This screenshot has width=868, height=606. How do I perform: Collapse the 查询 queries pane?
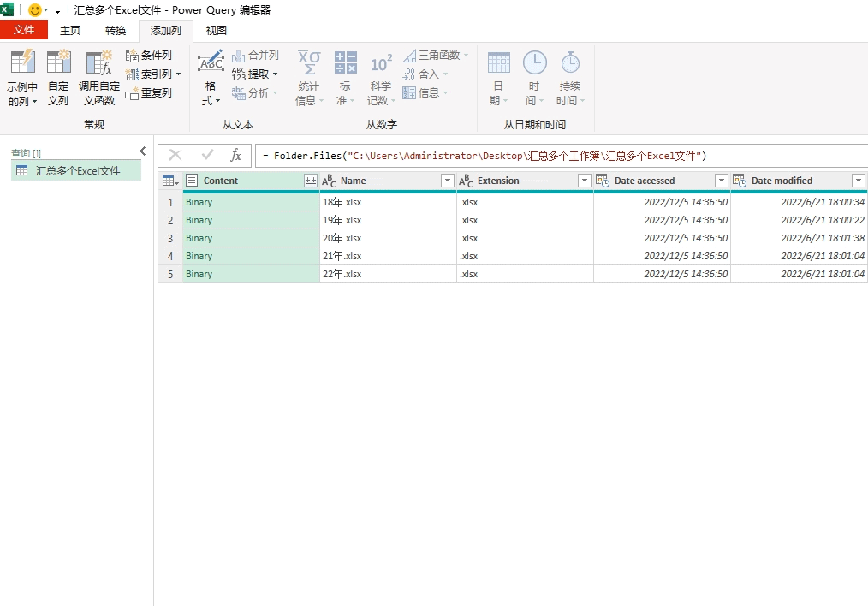tap(143, 151)
